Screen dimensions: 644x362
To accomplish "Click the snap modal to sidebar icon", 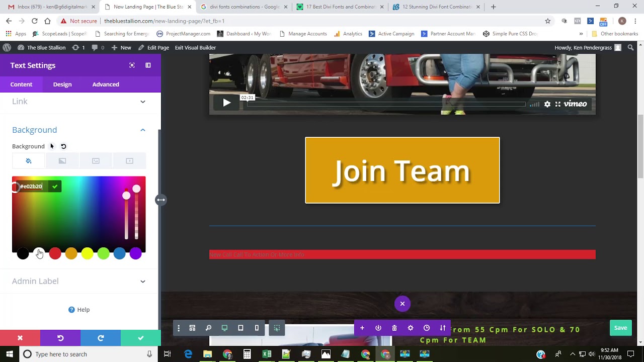I will coord(148,65).
